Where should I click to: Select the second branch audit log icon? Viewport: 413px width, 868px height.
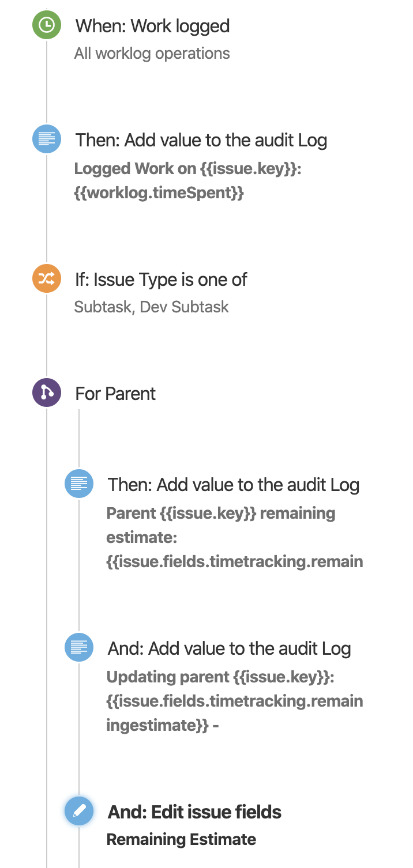coord(78,647)
